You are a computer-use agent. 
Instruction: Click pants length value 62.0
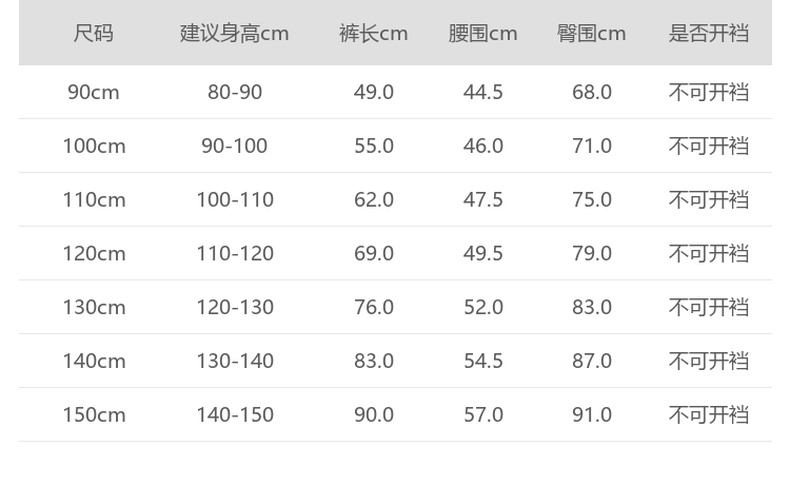coord(374,200)
